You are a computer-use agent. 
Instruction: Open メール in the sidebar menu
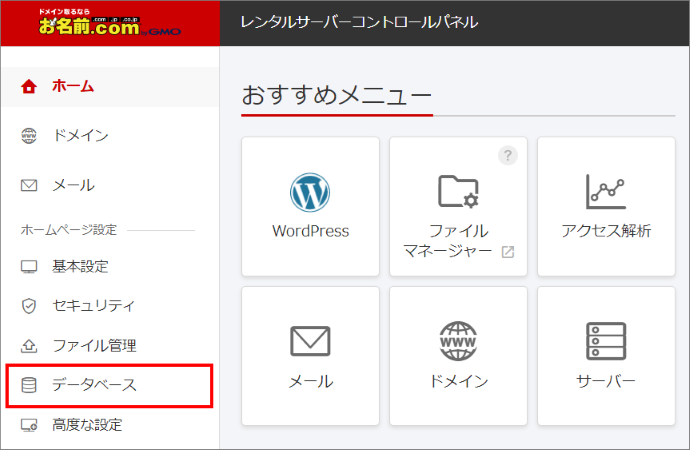[73, 185]
